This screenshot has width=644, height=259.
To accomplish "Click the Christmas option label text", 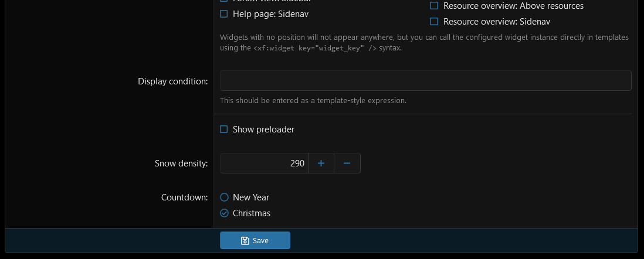I will point(252,213).
